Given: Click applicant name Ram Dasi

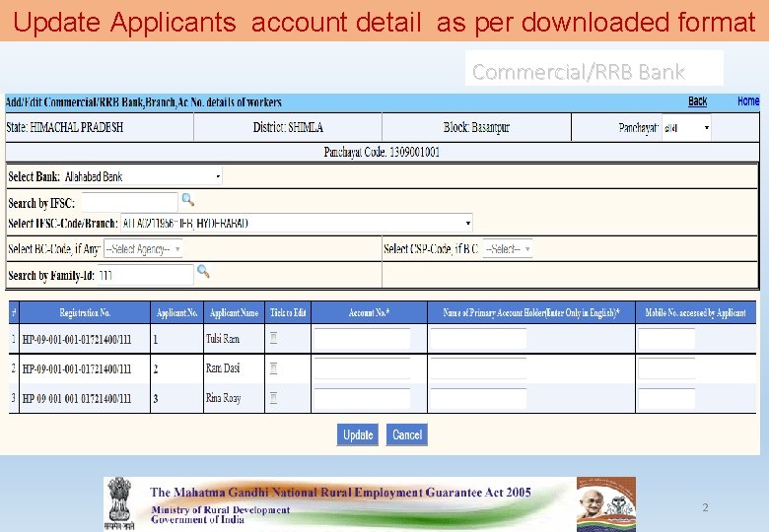Looking at the screenshot, I should pos(223,368).
